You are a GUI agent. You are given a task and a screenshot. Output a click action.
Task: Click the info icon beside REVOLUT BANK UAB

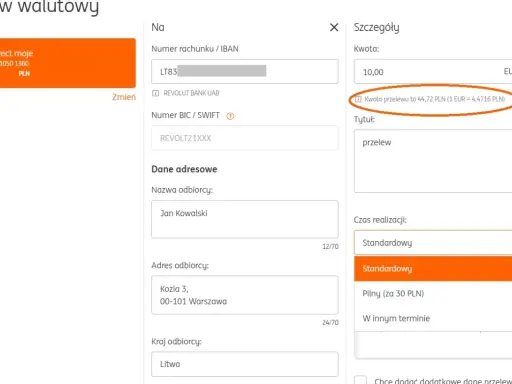[155, 93]
